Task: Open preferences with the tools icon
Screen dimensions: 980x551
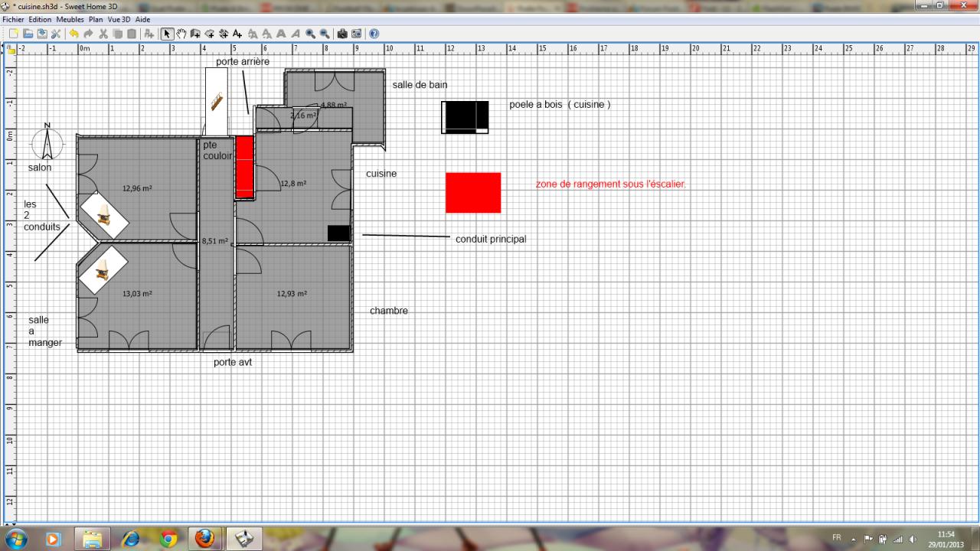Action: click(x=56, y=34)
